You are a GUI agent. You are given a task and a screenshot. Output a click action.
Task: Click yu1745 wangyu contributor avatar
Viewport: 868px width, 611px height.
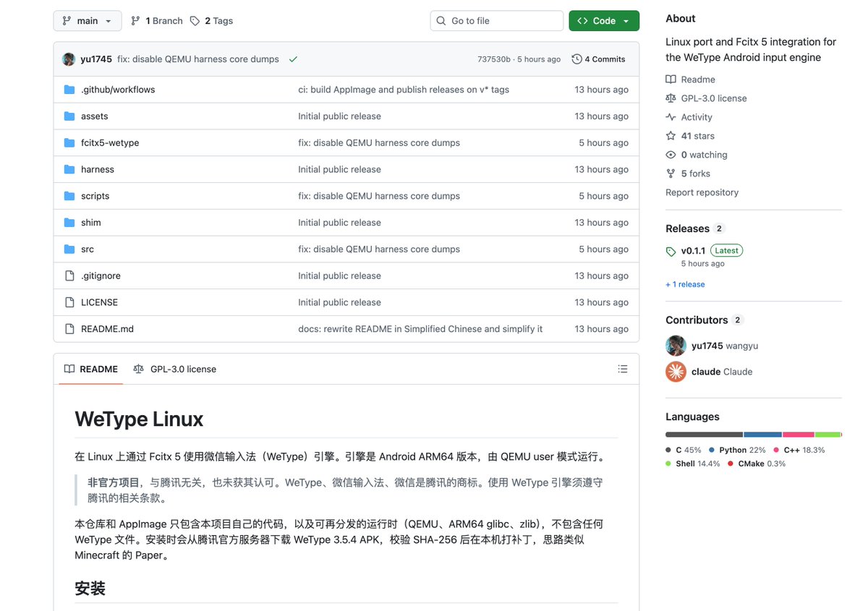coord(676,346)
